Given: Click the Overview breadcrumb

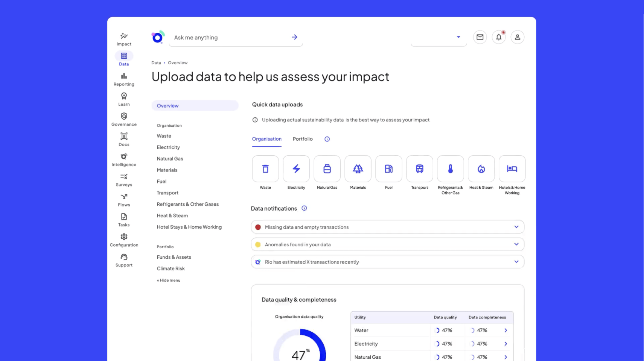Looking at the screenshot, I should point(178,63).
